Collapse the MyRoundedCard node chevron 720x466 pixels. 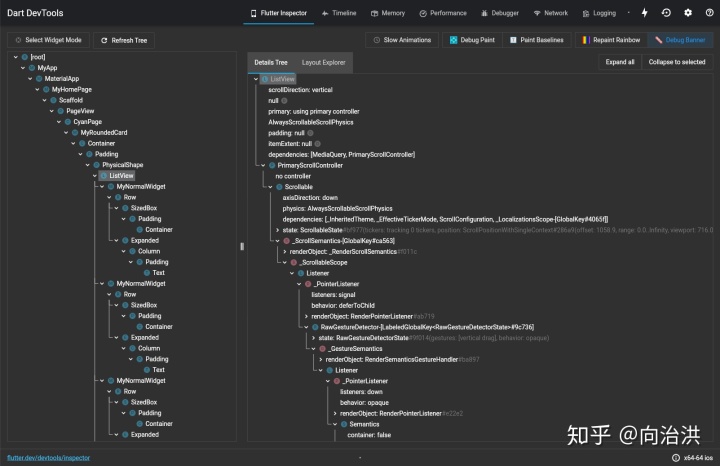66,132
